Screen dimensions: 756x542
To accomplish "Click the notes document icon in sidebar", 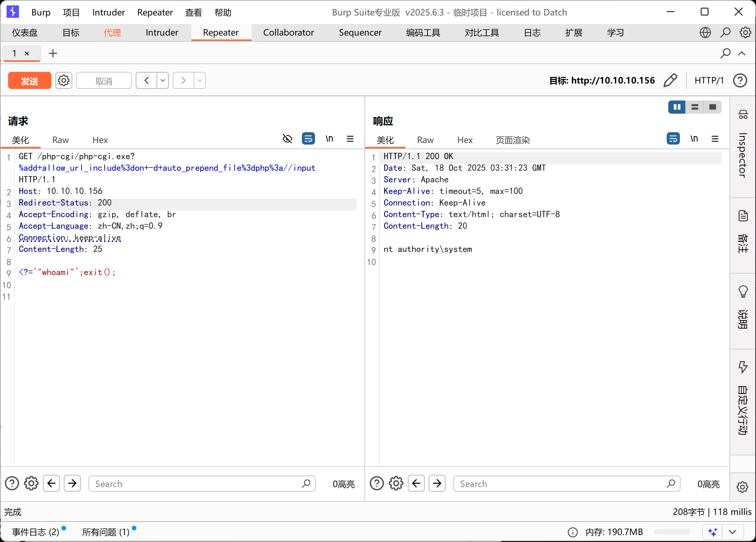I will click(x=742, y=216).
